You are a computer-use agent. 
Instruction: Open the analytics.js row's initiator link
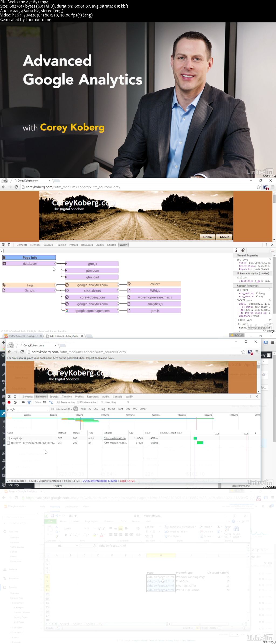[x=115, y=438]
